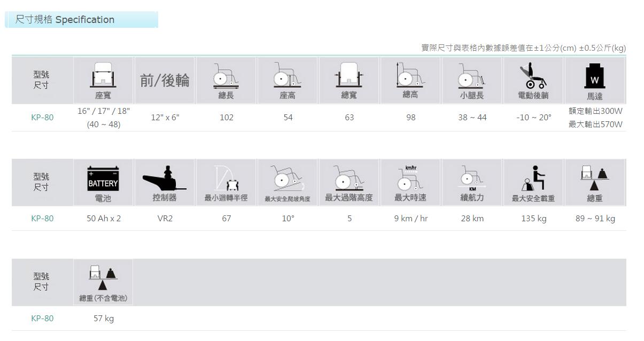Select the KP-80 model link in first table
Screen dimensions: 644x341
pyautogui.click(x=42, y=117)
